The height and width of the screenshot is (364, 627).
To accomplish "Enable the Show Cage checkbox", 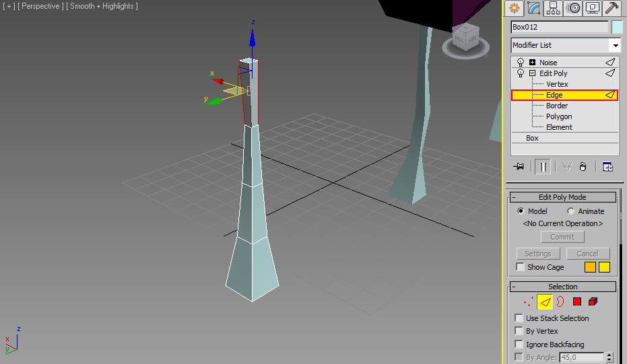I will pyautogui.click(x=520, y=267).
